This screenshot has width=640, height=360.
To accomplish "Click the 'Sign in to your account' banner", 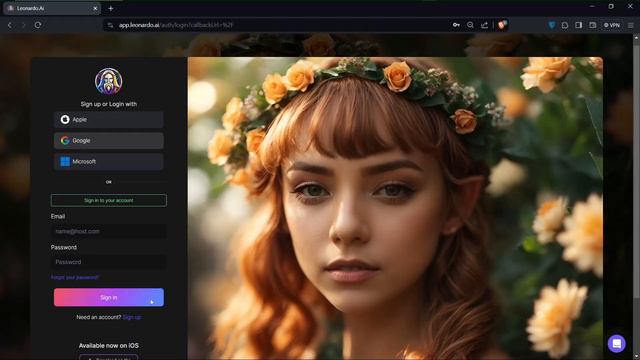I will (x=109, y=200).
